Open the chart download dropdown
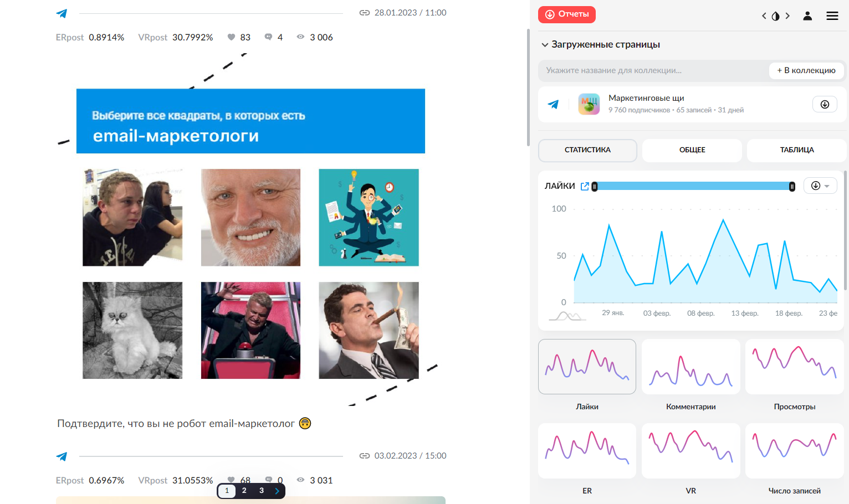 (x=820, y=186)
